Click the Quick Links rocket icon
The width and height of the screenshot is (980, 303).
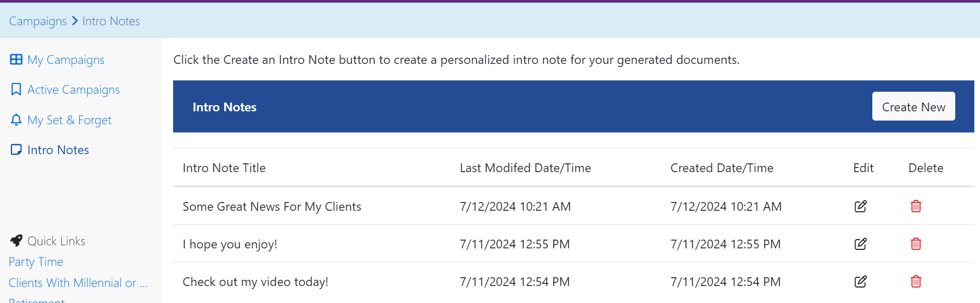coord(16,241)
